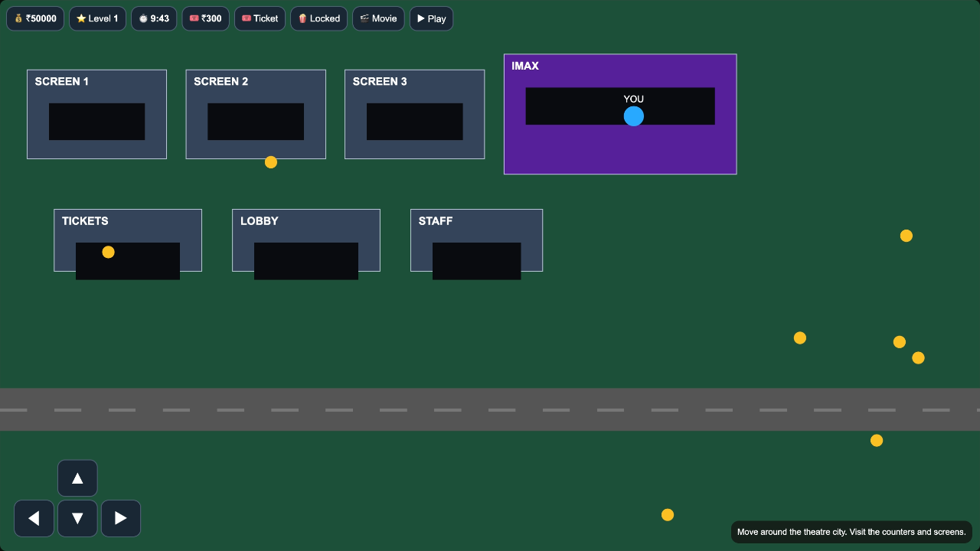Image resolution: width=980 pixels, height=551 pixels.
Task: Click the Locked popcorn button
Action: (318, 18)
